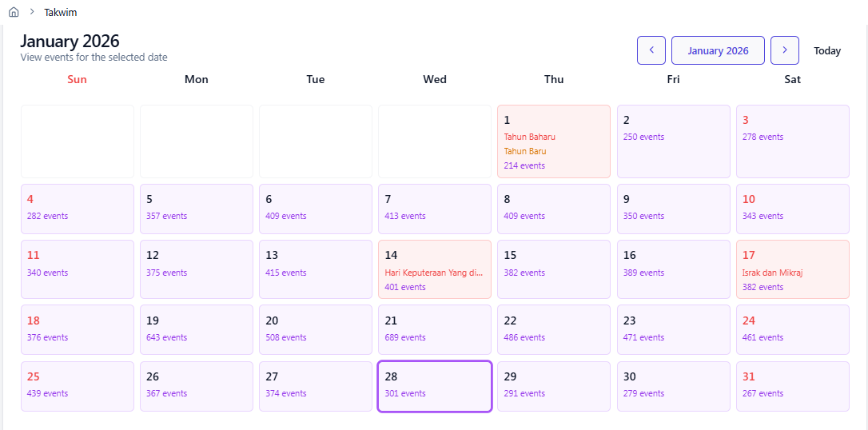Select January 21 with 689 events
Image resolution: width=868 pixels, height=430 pixels.
tap(434, 329)
